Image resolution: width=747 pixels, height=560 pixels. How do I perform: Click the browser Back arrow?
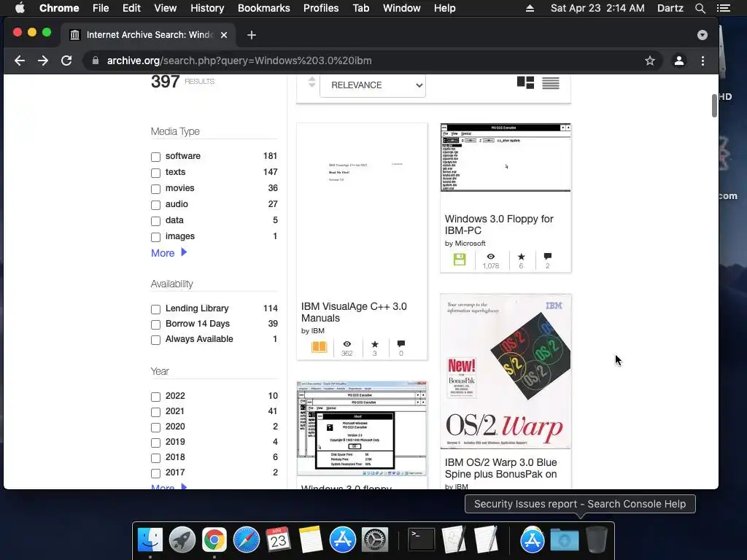click(20, 61)
